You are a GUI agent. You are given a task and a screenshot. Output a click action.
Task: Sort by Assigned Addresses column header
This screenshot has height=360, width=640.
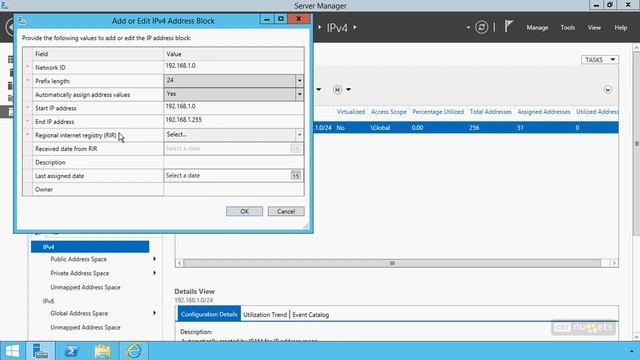coord(544,111)
